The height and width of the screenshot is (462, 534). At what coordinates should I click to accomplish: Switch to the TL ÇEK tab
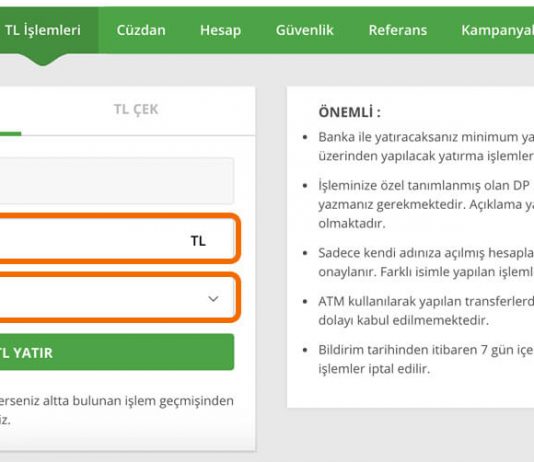(136, 109)
